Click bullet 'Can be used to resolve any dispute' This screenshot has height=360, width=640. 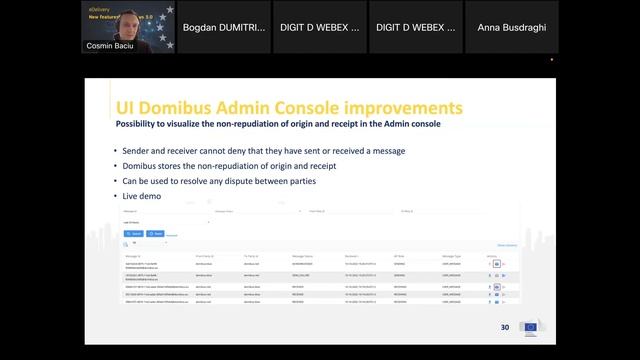[219, 181]
